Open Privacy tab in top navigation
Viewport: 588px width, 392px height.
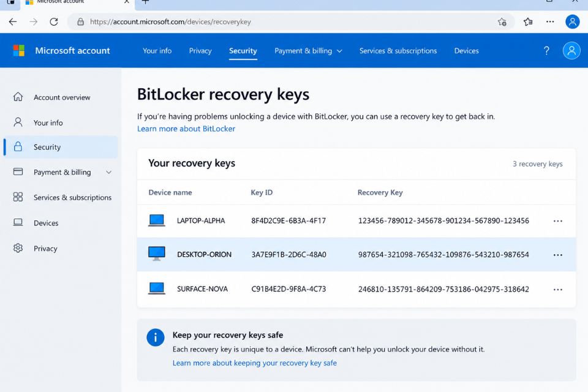(x=200, y=51)
